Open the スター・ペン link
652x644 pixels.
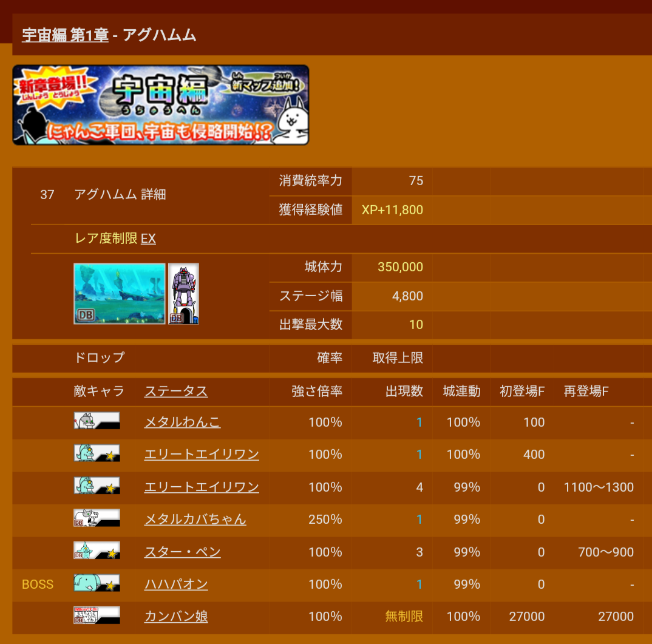pos(182,552)
